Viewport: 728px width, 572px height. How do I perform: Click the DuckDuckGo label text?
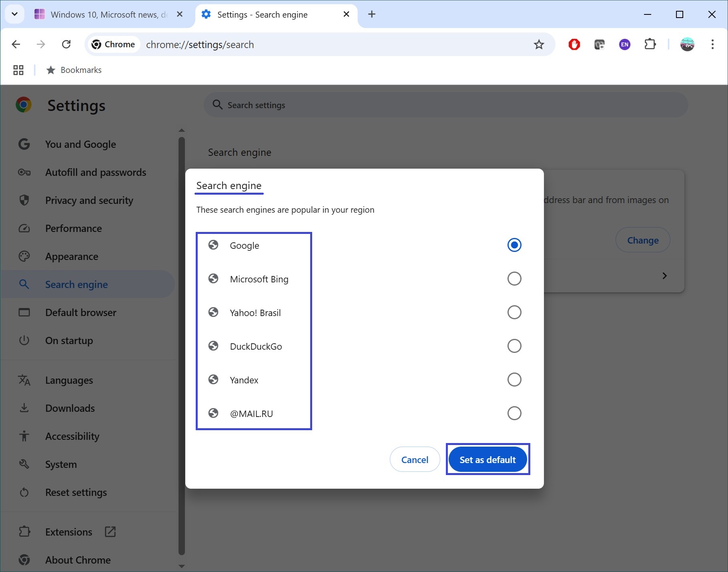point(256,346)
